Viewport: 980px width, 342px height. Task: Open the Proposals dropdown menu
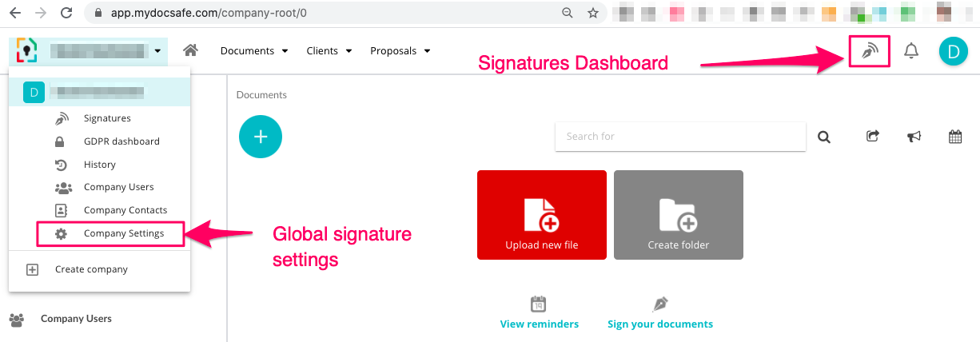click(x=400, y=51)
